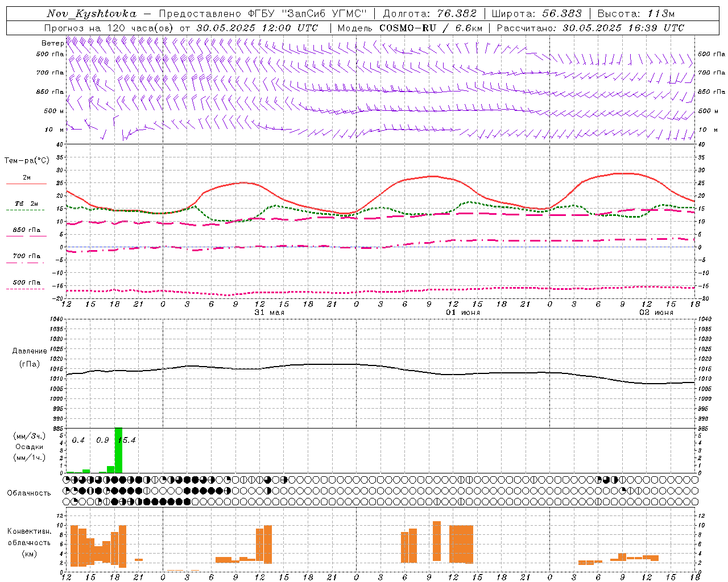Click the tallest green precipitation bar
Image resolution: width=728 pixels, height=582 pixels.
click(118, 450)
